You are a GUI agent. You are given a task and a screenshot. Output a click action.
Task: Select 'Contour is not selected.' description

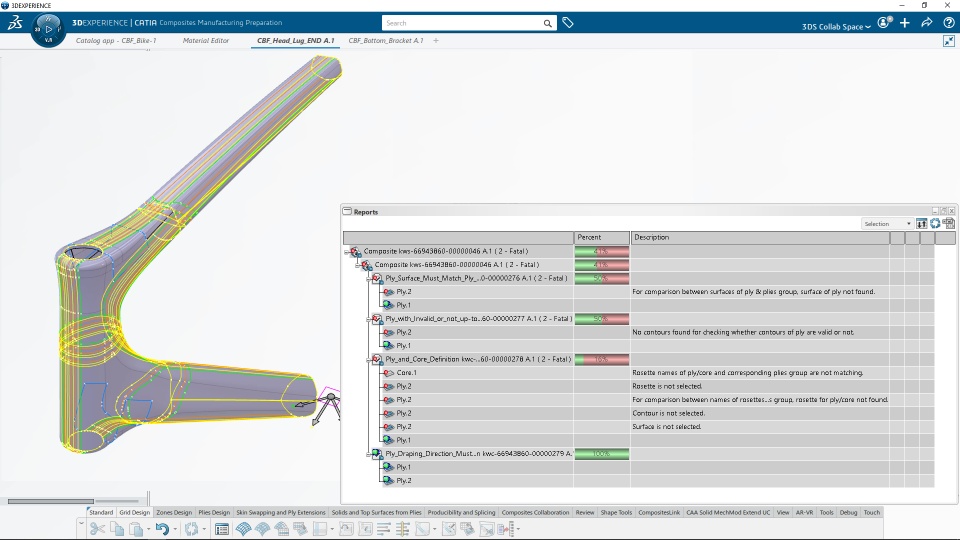coord(668,413)
